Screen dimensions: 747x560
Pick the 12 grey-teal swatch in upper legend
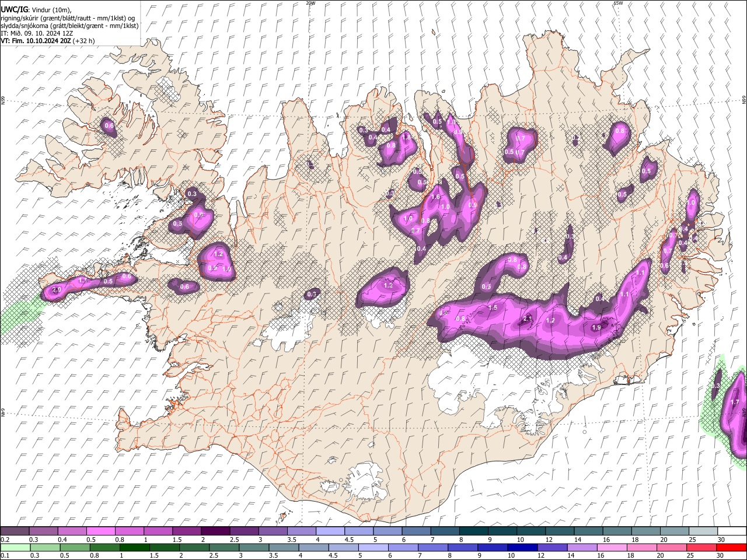559,531
